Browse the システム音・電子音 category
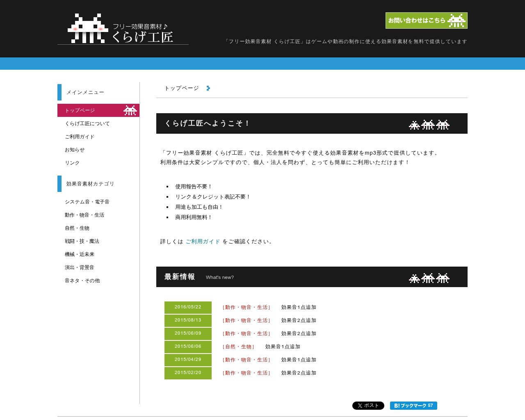This screenshot has height=420, width=525. (87, 202)
